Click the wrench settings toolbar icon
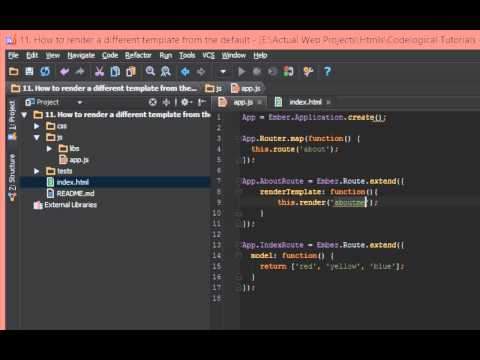Image resolution: width=480 pixels, height=360 pixels. (x=308, y=71)
